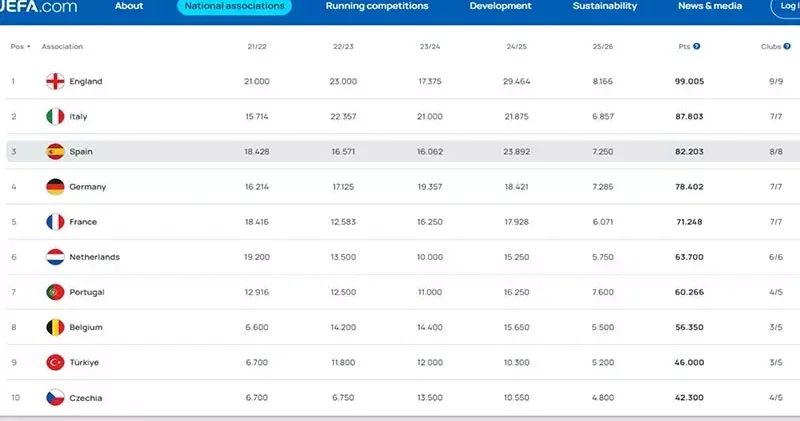Open the Running competitions menu

377,6
